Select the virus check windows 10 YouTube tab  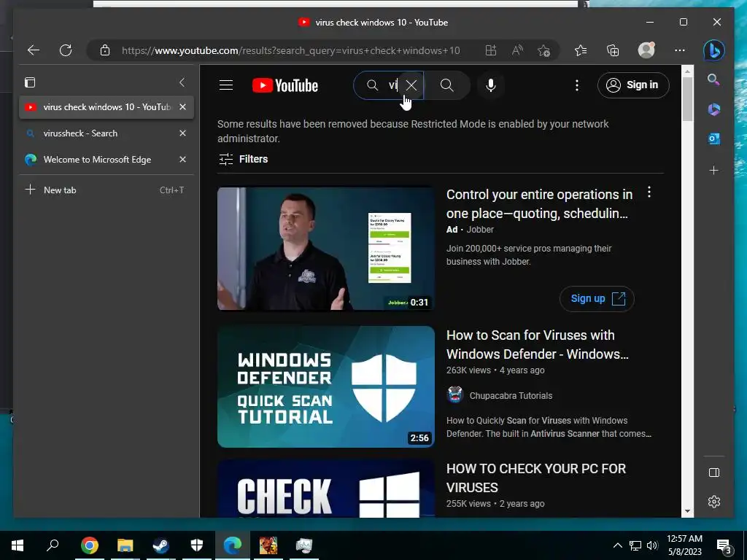(x=107, y=107)
